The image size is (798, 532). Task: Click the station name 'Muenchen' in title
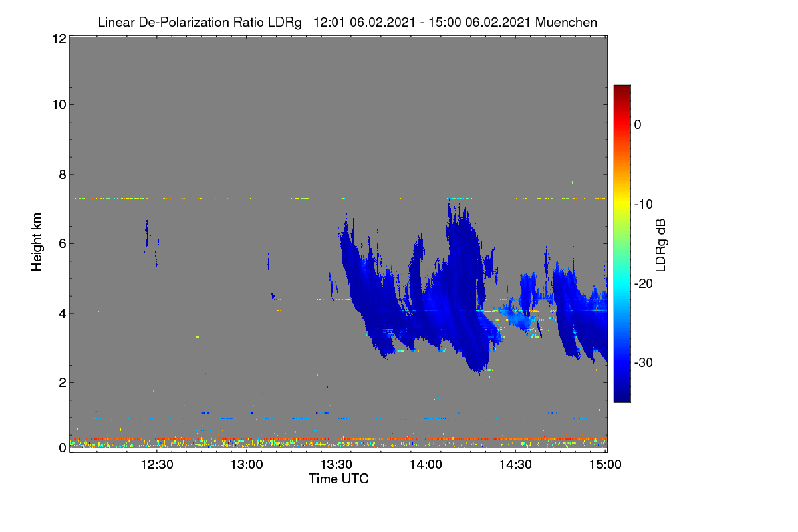[x=566, y=22]
